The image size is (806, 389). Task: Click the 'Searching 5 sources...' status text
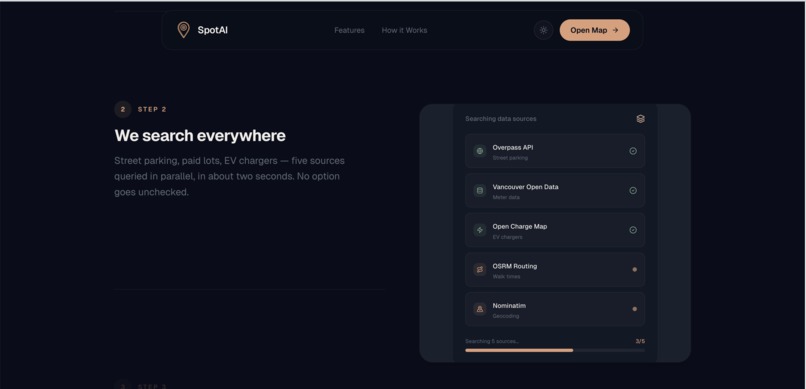pos(492,341)
